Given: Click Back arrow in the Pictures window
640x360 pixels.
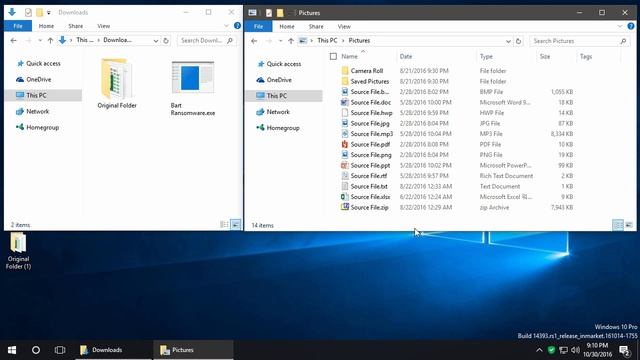Looking at the screenshot, I should click(x=254, y=41).
